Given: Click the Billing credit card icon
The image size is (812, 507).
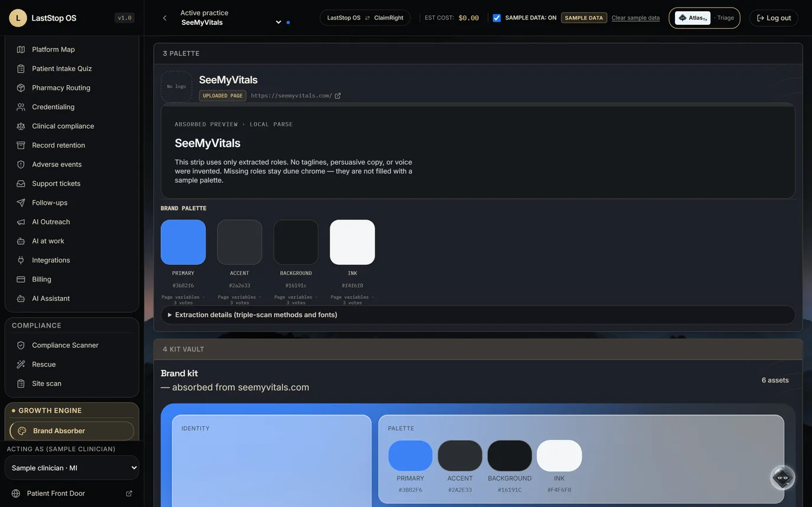Looking at the screenshot, I should [21, 280].
